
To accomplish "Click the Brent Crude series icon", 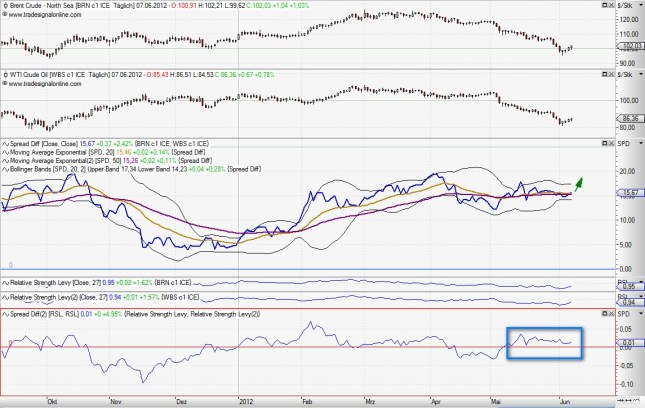I will click(x=5, y=6).
